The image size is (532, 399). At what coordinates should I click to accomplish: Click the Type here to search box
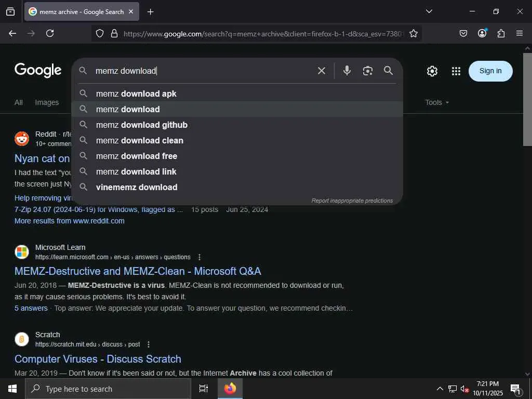108,389
